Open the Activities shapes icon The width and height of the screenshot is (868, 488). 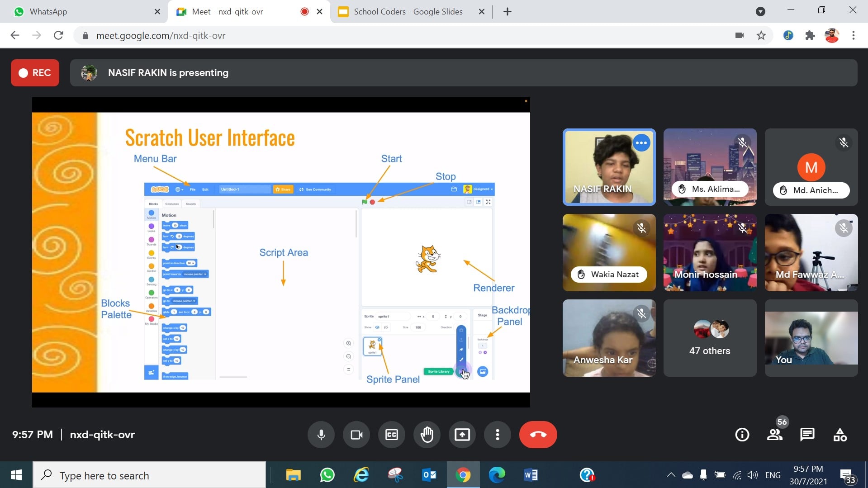click(x=840, y=435)
